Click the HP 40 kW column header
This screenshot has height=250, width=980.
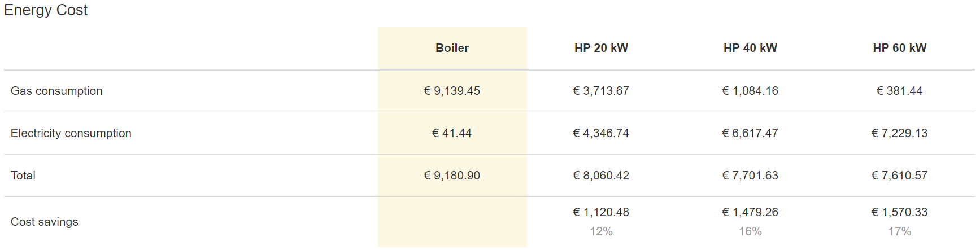(x=750, y=48)
